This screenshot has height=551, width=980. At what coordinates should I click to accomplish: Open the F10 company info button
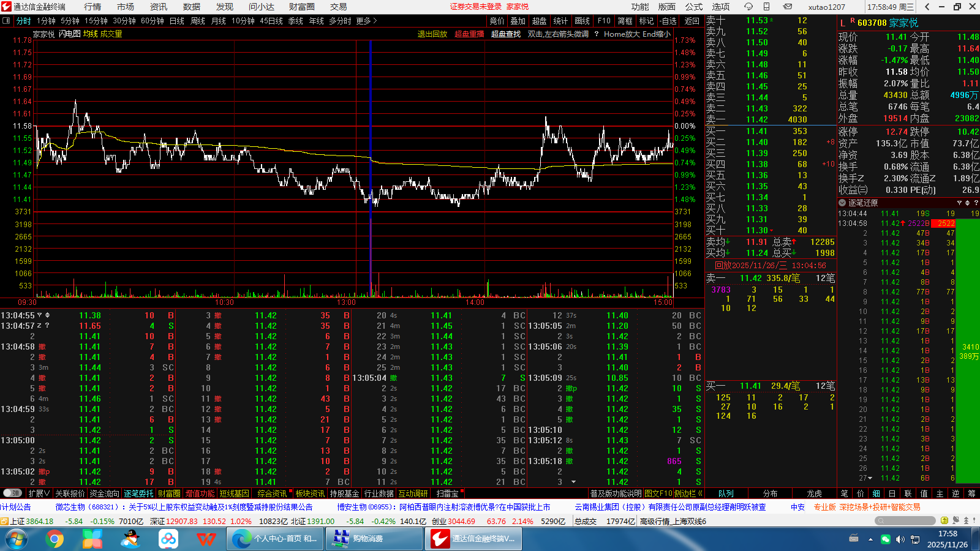605,21
